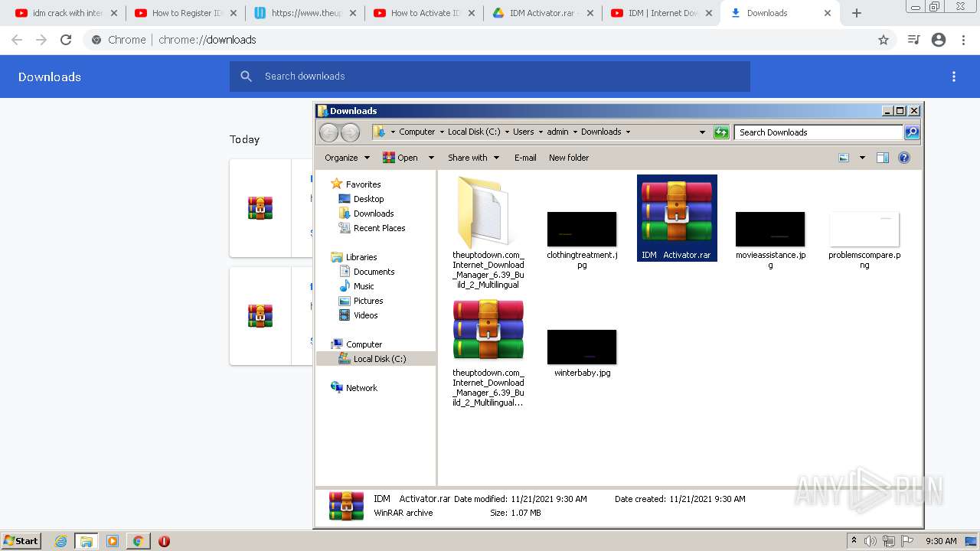This screenshot has width=980, height=551.
Task: Open Chrome profile avatar icon
Action: tap(939, 40)
